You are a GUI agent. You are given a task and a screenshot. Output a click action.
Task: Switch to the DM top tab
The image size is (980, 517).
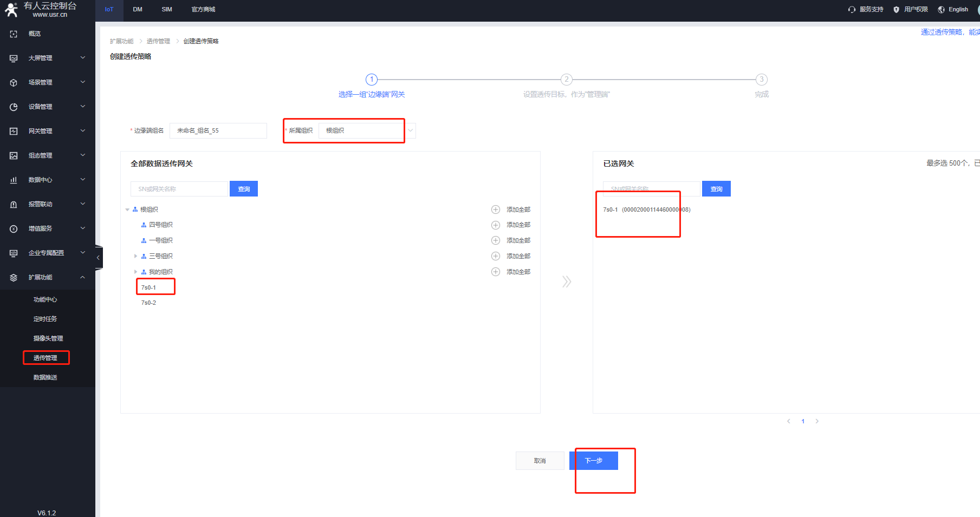coord(138,10)
